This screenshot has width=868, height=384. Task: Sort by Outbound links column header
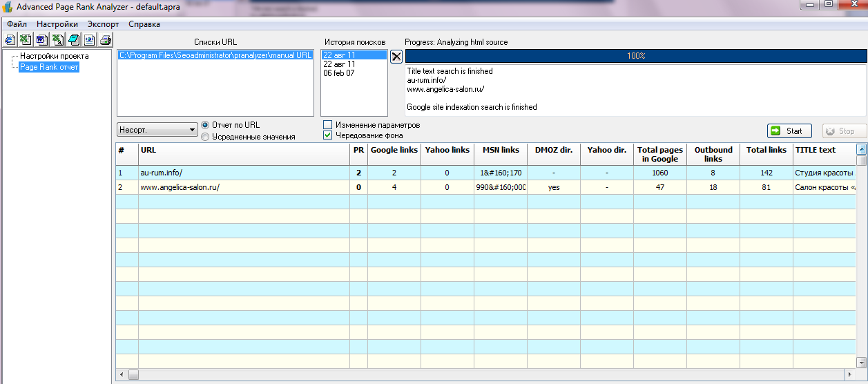click(713, 154)
